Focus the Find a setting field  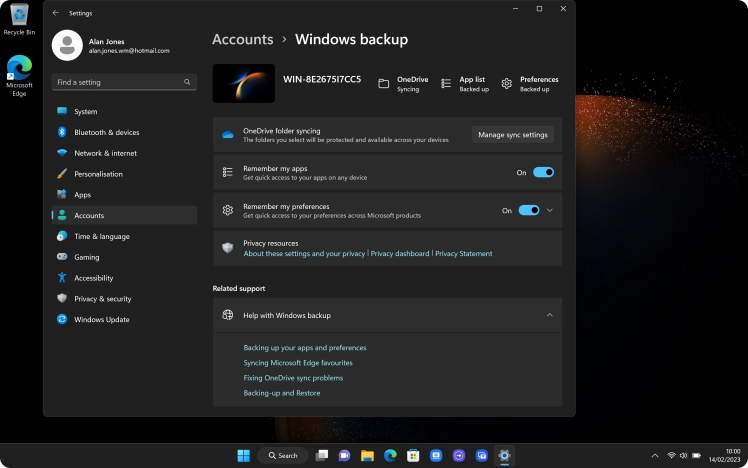coord(124,82)
